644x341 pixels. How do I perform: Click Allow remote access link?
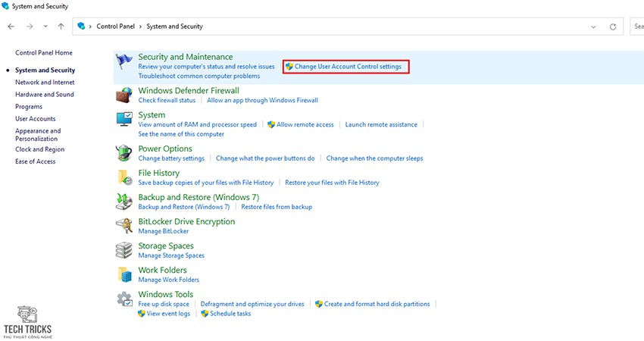coord(305,124)
